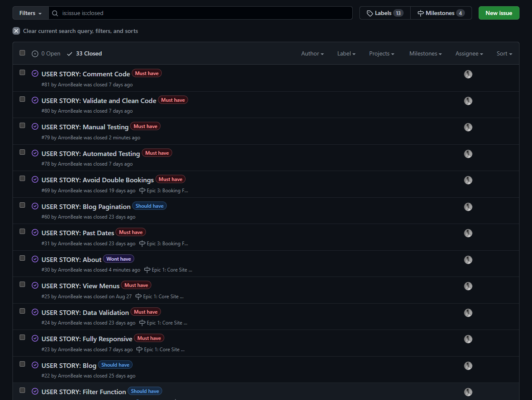Click assignee avatar on Comment Code row
The height and width of the screenshot is (400, 532).
tap(468, 74)
